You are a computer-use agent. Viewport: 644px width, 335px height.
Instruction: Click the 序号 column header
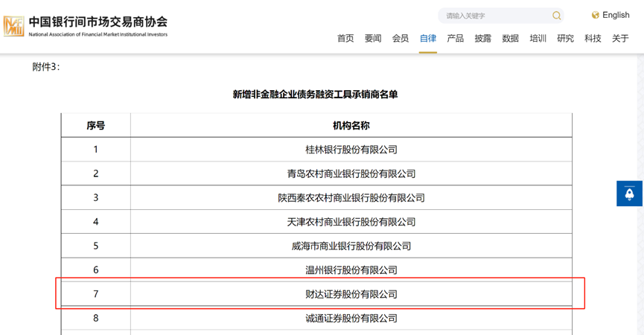point(96,126)
